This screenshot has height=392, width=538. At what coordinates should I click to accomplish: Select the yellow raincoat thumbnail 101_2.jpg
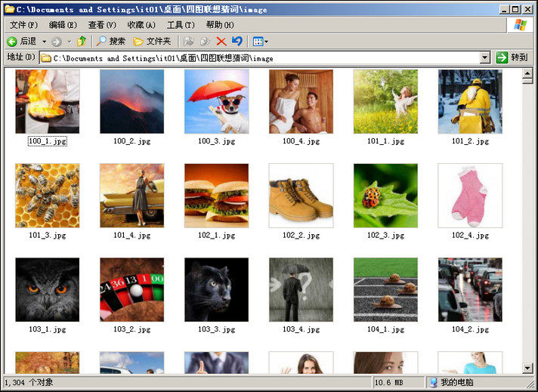pos(470,101)
